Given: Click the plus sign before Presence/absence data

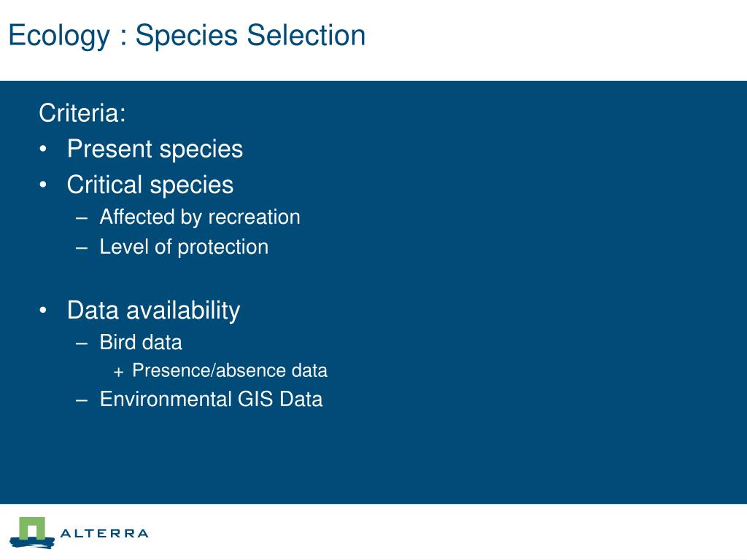Looking at the screenshot, I should pos(119,372).
